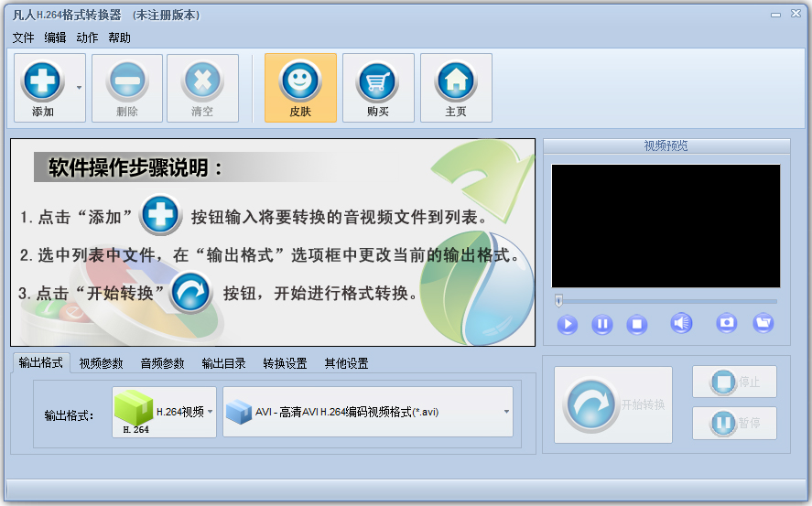
Task: Pause the video preview
Action: (602, 325)
